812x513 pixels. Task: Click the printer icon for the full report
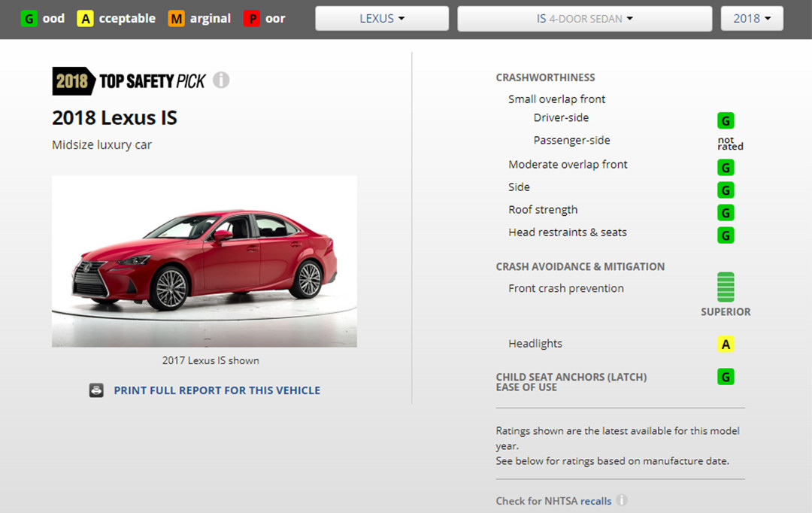click(x=96, y=390)
